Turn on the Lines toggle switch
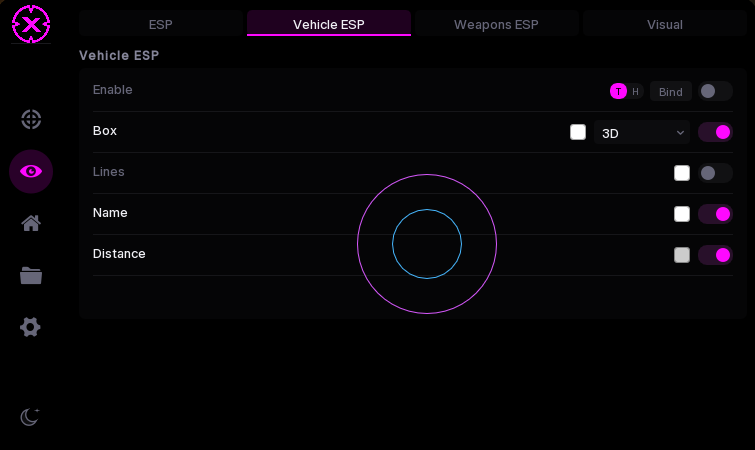 (715, 173)
